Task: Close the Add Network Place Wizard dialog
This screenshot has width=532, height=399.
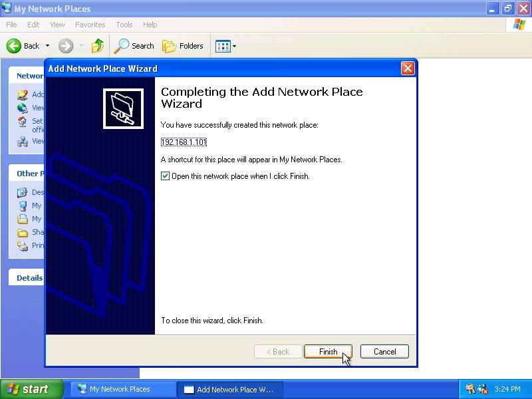Action: coord(408,68)
